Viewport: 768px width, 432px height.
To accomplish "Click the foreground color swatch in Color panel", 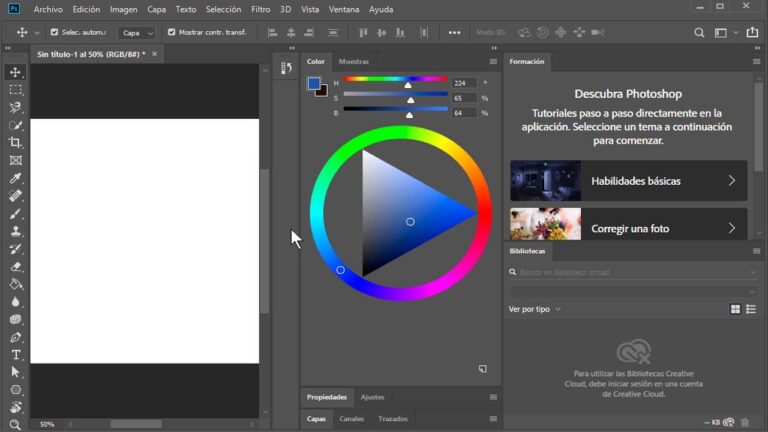I will [313, 83].
